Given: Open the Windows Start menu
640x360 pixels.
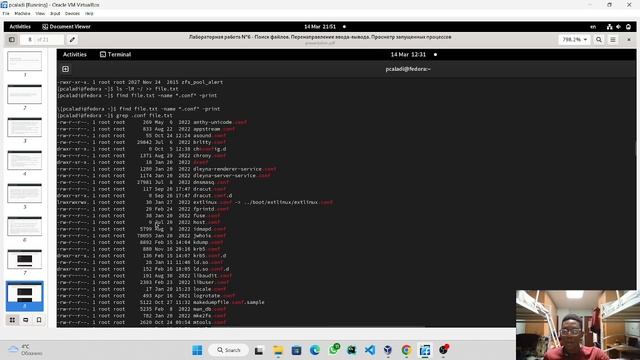Looking at the screenshot, I should [197, 350].
